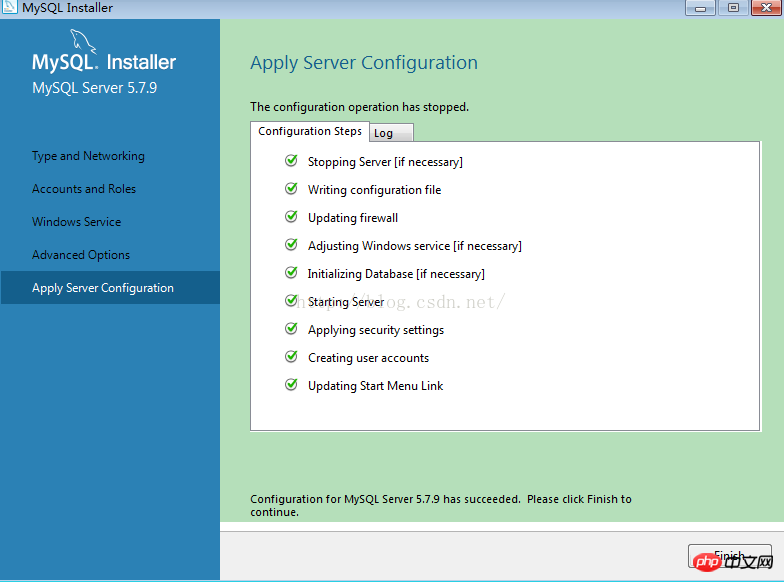Click the green check beside Updating firewall

click(x=291, y=216)
